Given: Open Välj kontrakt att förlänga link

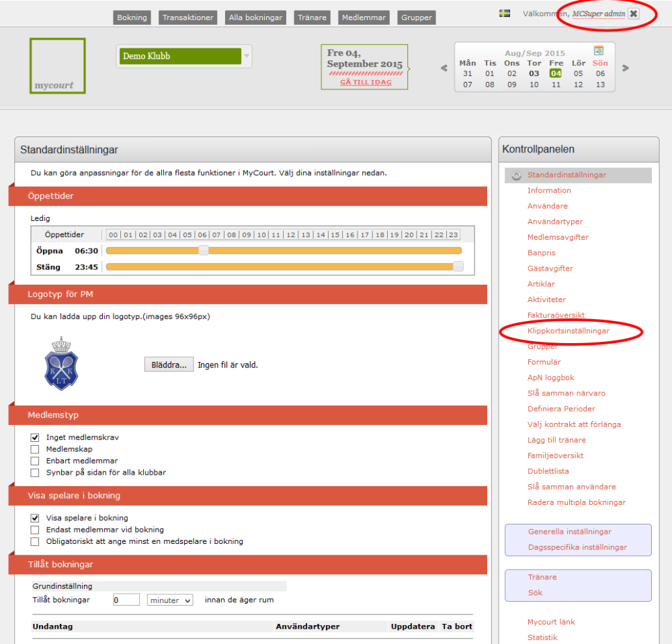Looking at the screenshot, I should coord(574,424).
